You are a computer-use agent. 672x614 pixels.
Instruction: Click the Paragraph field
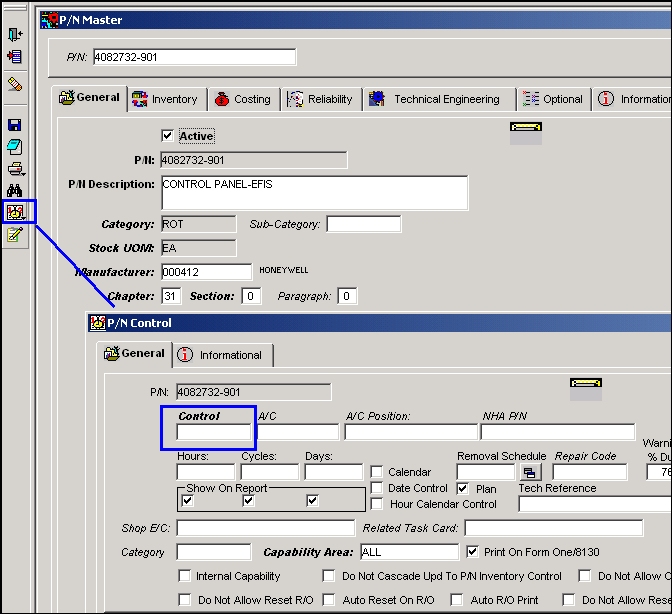point(347,296)
